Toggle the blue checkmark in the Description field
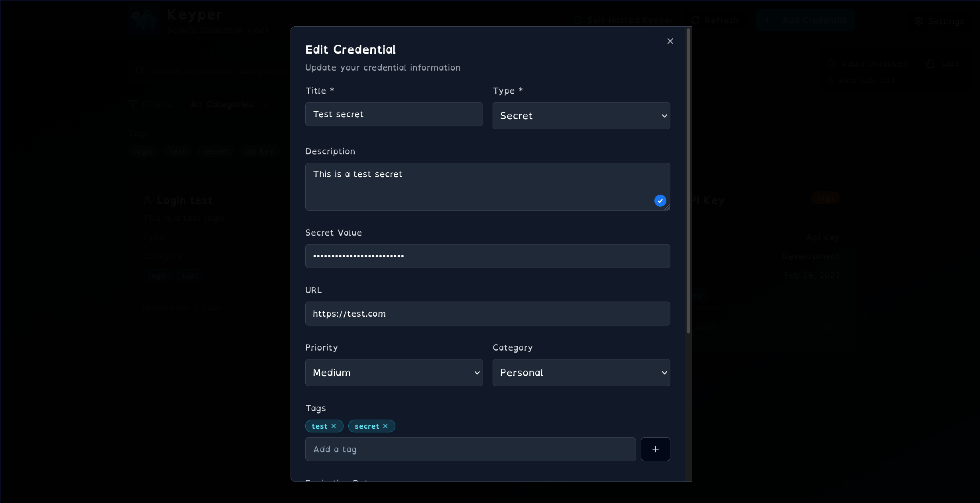This screenshot has width=980, height=503. [x=660, y=201]
